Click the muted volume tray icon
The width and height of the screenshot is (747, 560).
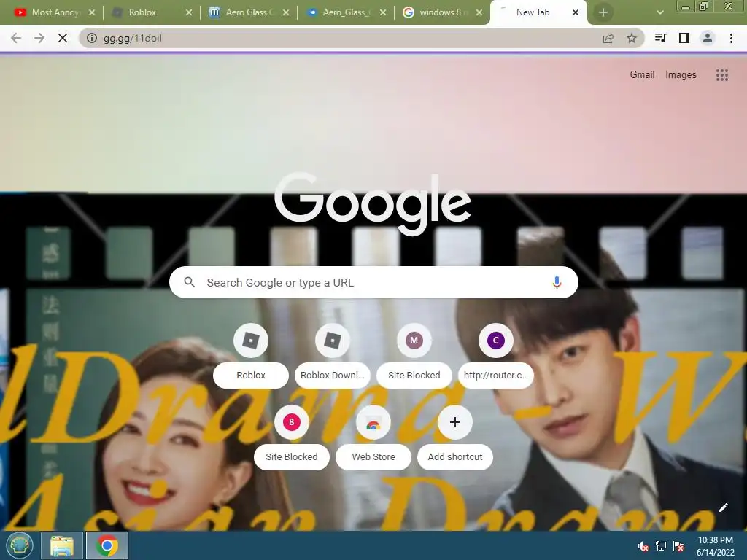click(643, 546)
